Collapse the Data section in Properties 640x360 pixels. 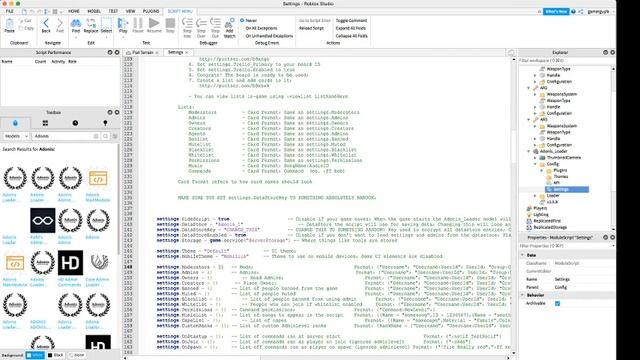[522, 255]
